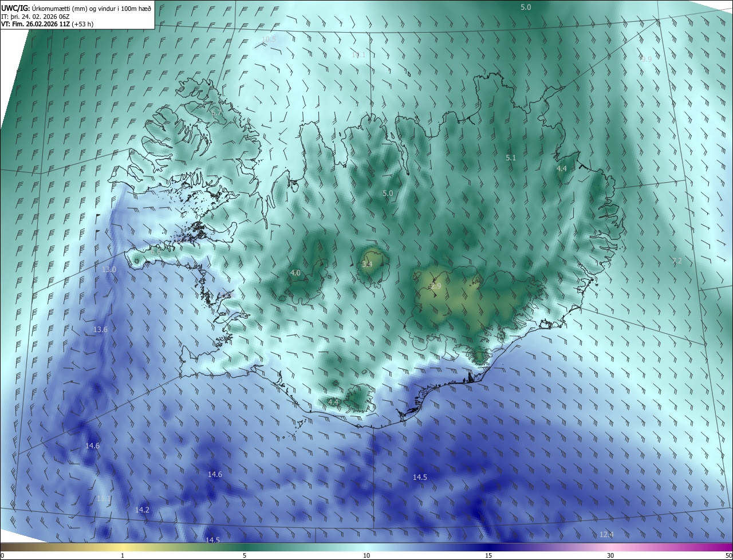Pick the 13.6 precipitable water label
This screenshot has width=733, height=560.
tap(100, 329)
